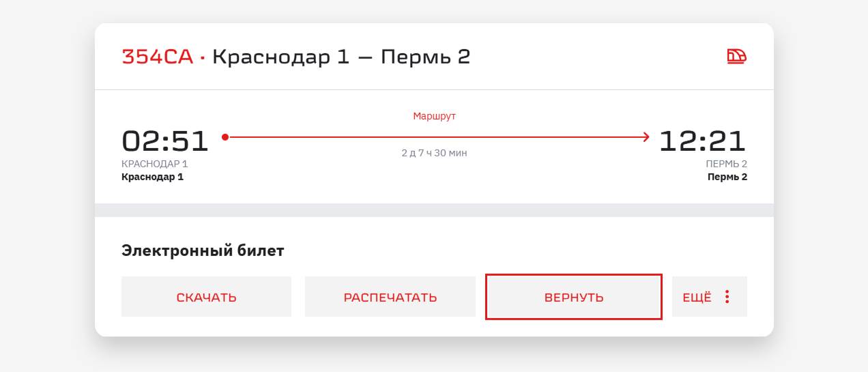Screen dimensions: 868x372
Task: Click the vertical three-dot icon
Action: coord(727,297)
